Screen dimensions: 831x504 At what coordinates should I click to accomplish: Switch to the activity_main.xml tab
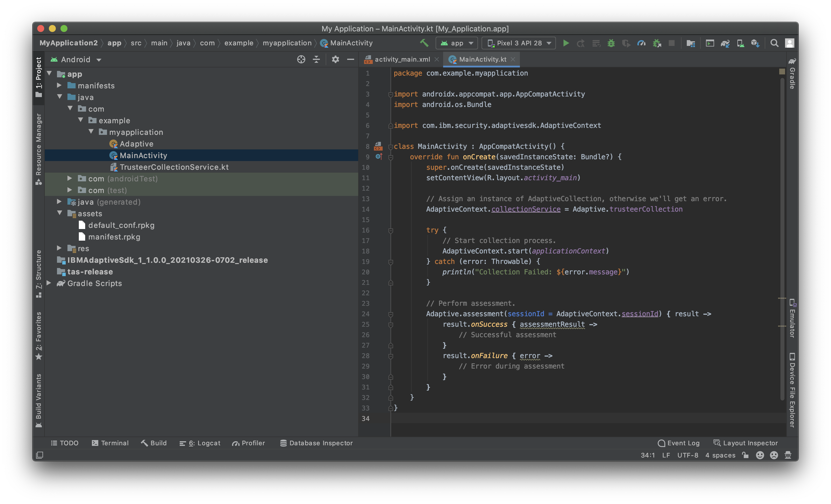[x=402, y=59]
